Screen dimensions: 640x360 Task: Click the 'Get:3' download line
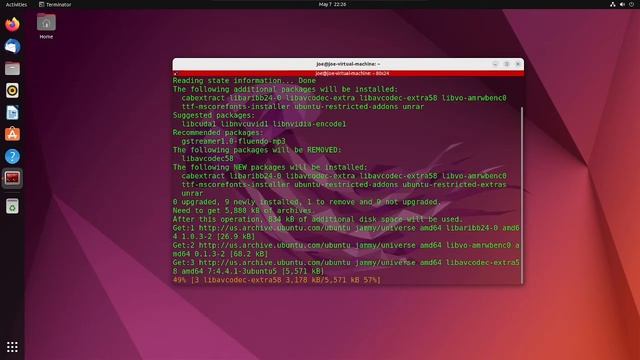pos(346,267)
